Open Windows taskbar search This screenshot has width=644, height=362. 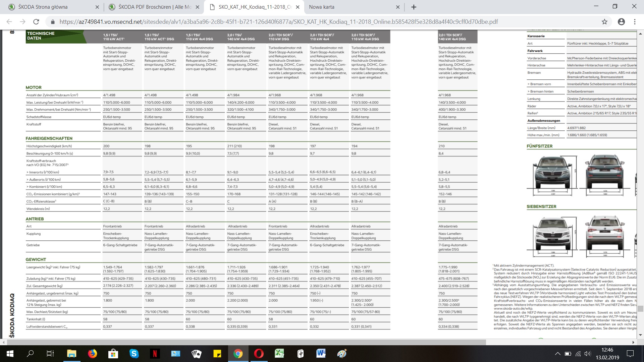[30, 353]
